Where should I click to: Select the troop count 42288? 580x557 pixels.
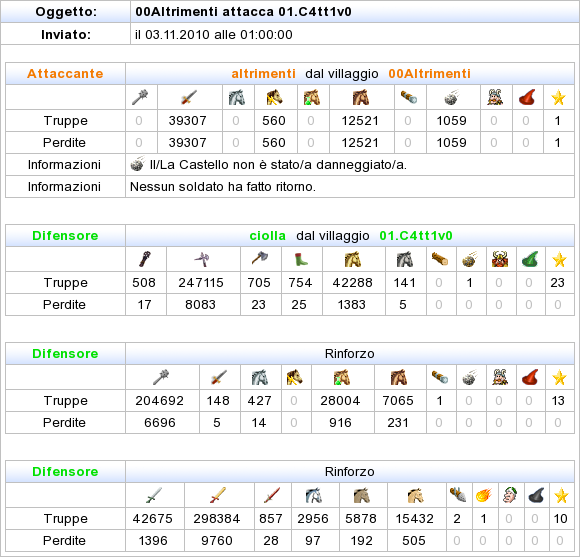(x=353, y=283)
